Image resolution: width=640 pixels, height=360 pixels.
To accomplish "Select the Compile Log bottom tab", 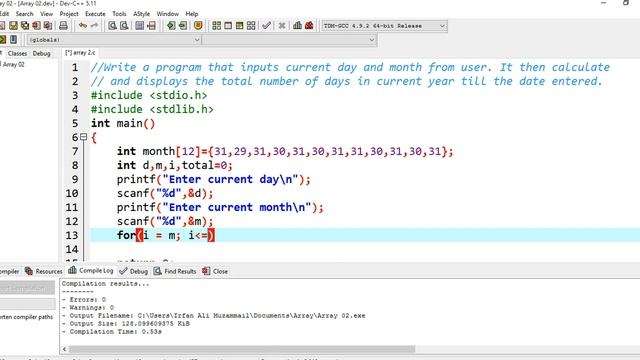I will click(91, 271).
